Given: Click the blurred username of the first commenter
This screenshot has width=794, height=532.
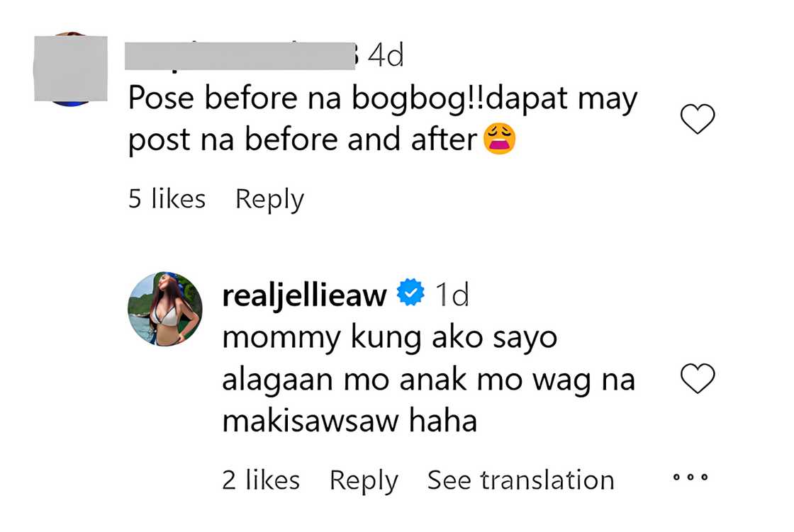Looking at the screenshot, I should point(242,56).
